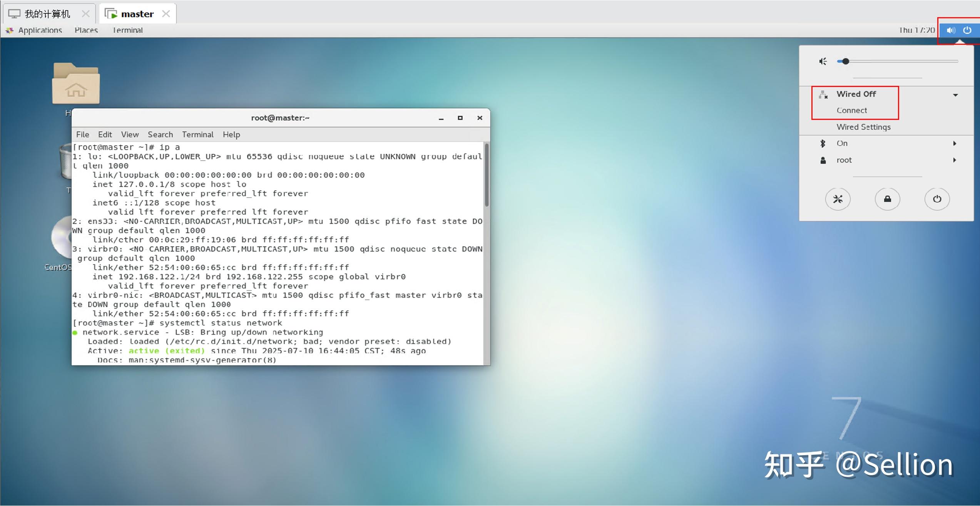Click the Bluetooth icon in system menu
Viewport: 980px width, 506px height.
824,143
